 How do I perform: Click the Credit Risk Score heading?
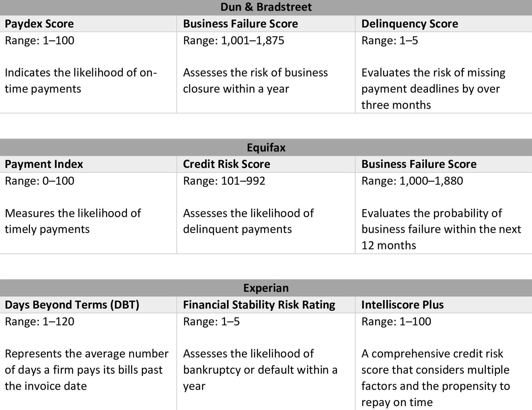[x=226, y=164]
